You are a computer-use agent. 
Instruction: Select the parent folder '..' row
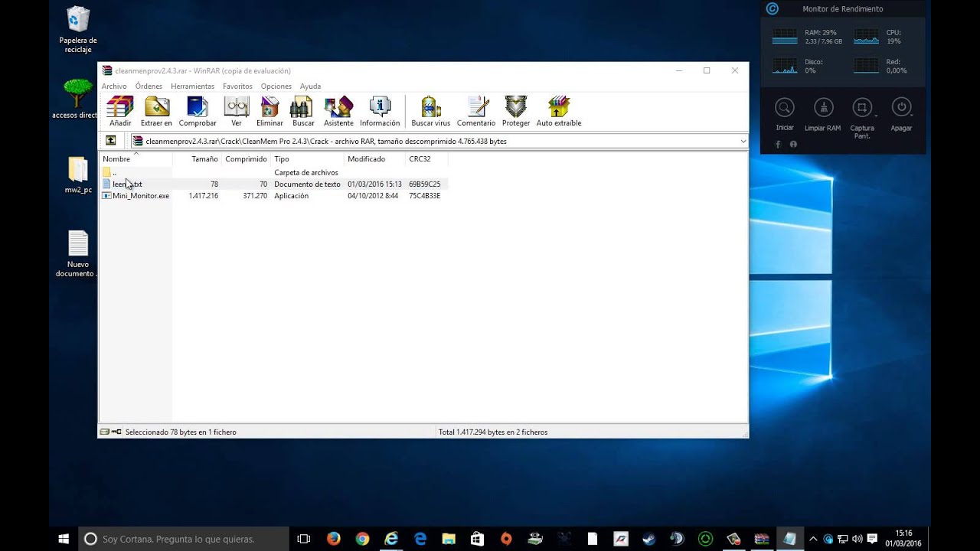[x=274, y=172]
